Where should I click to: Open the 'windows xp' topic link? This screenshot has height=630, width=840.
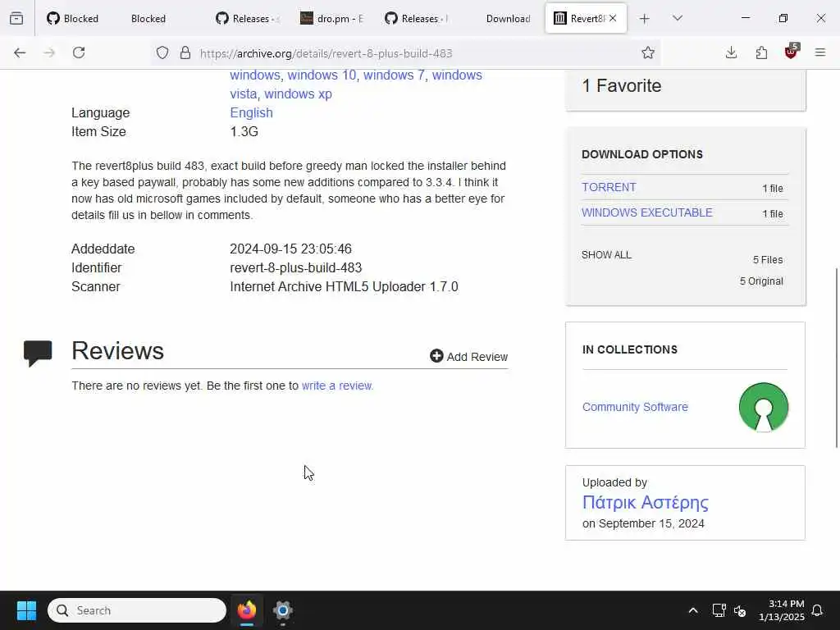[x=298, y=94]
